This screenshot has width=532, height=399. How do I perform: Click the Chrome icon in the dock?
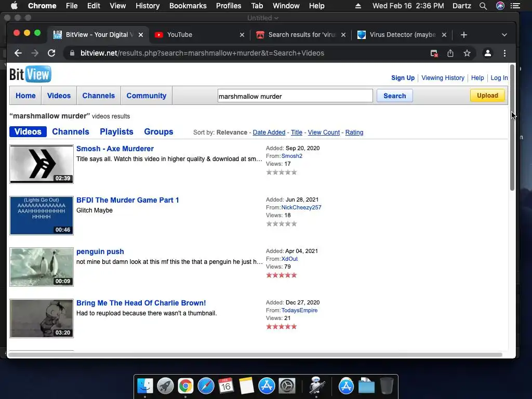(x=185, y=386)
